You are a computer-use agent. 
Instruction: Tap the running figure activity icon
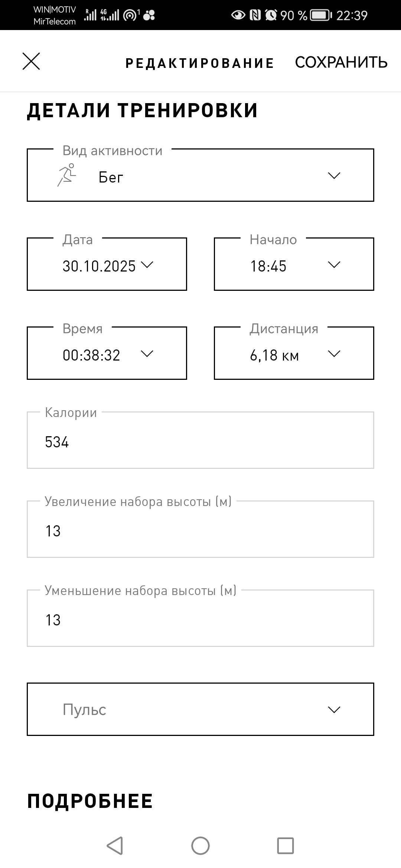67,175
